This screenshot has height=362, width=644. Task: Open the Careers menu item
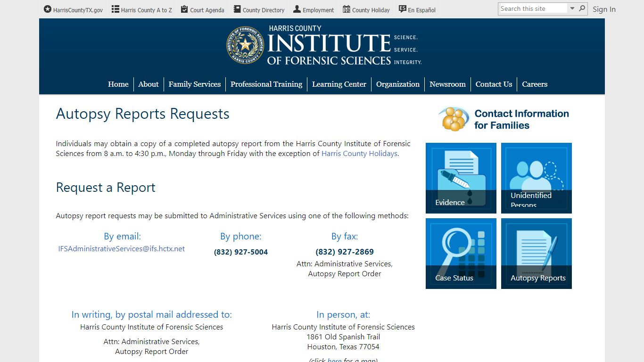pos(535,84)
